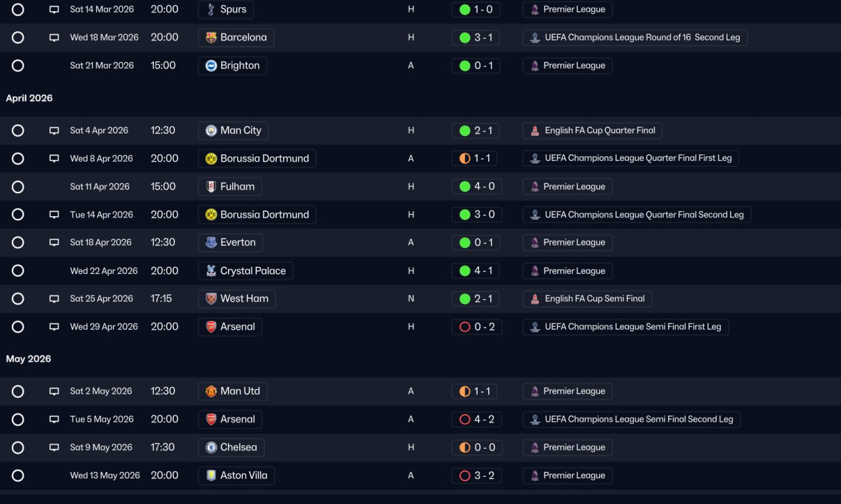
Task: Select the radio circle for Brighton fixture
Action: 18,66
